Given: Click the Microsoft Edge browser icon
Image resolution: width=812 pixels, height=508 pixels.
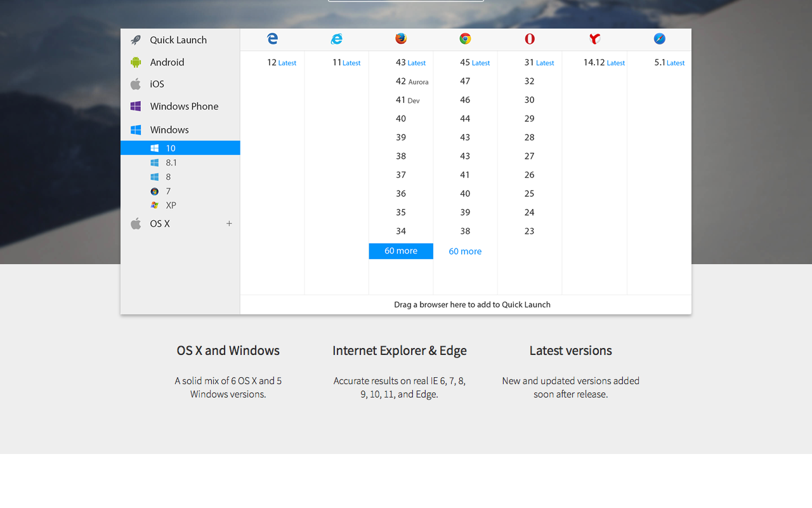Looking at the screenshot, I should pos(272,39).
